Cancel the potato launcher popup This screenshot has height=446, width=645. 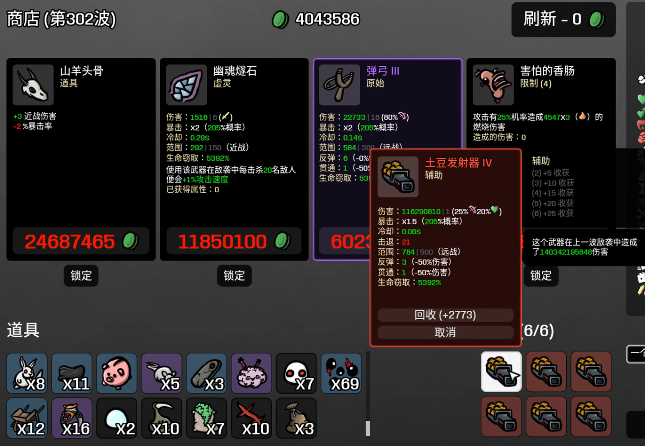coord(445,332)
